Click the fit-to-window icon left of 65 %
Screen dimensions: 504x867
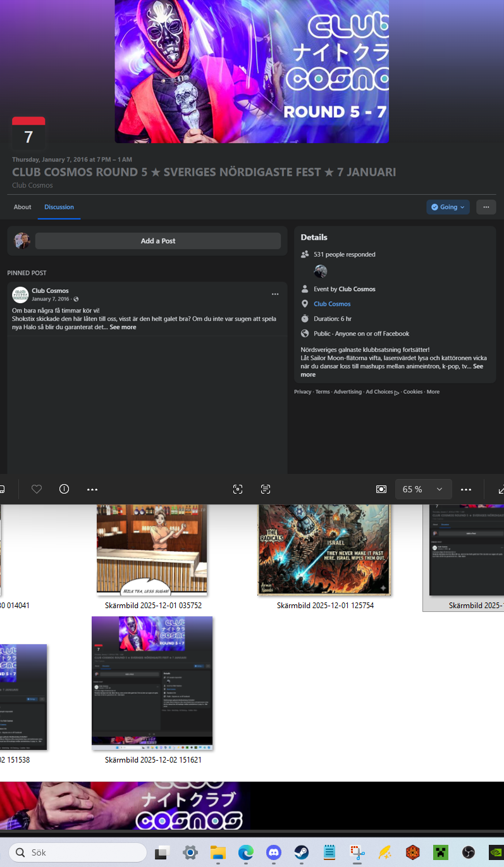tap(381, 489)
